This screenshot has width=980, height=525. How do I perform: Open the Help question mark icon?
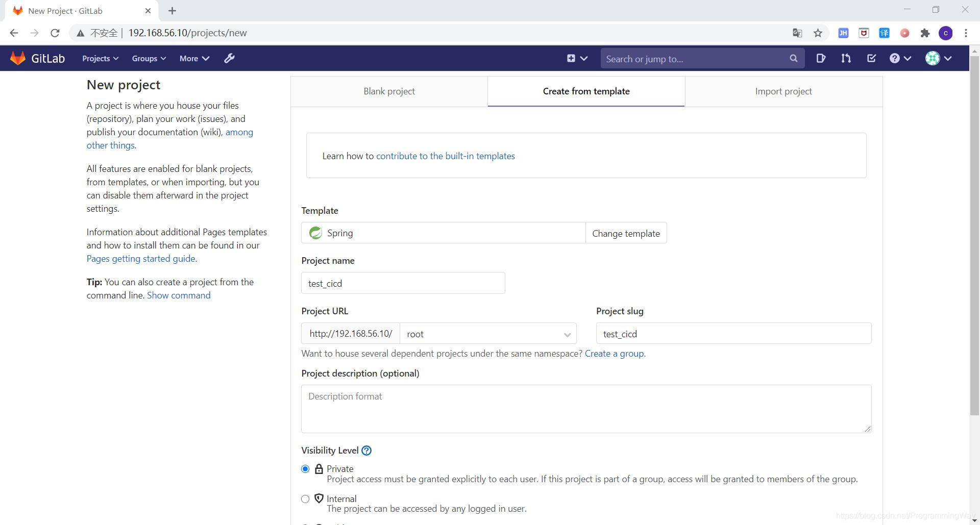coord(895,58)
